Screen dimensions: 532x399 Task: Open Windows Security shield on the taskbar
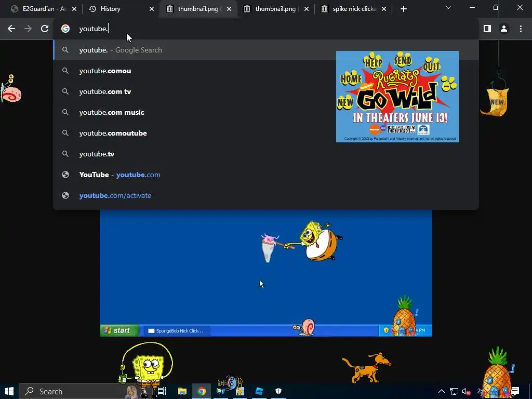(x=278, y=391)
